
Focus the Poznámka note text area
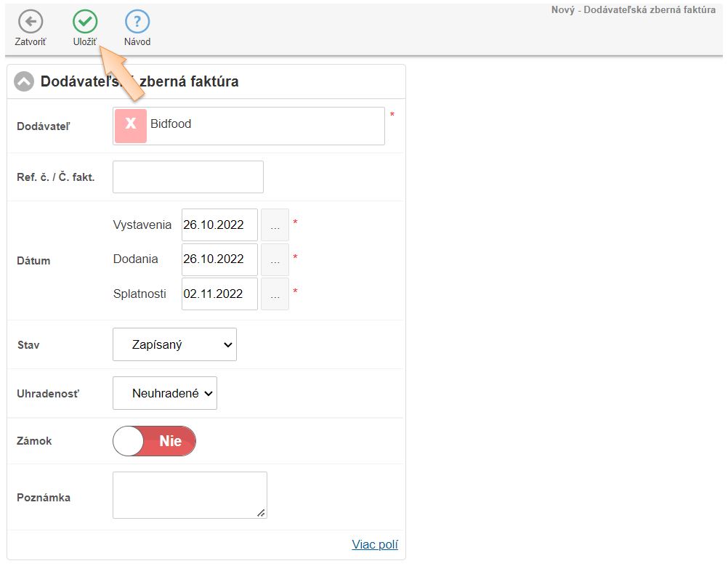tap(190, 495)
